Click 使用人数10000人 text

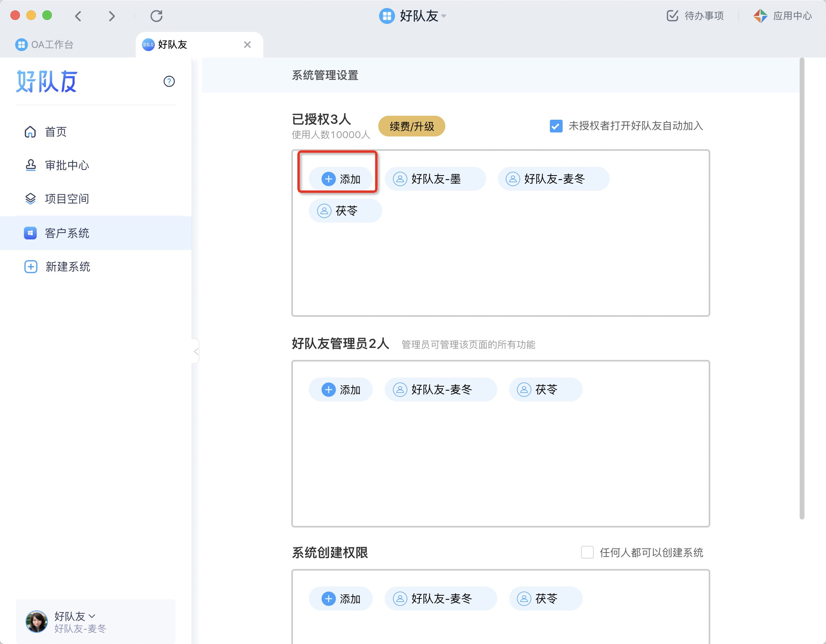[x=331, y=135]
